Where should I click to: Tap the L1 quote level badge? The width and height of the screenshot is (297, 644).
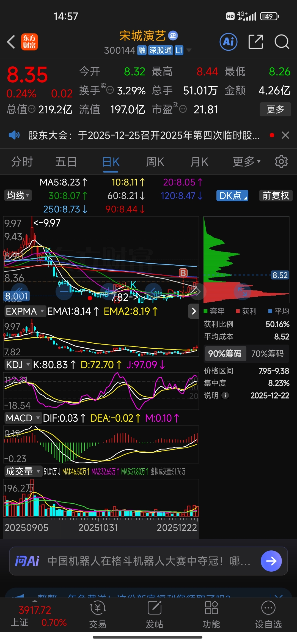tap(179, 50)
